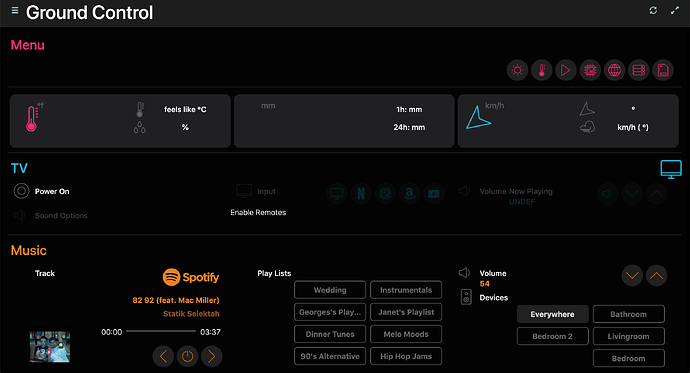Click the Netflix input icon for TV
Screen dimensions: 690x373
361,194
